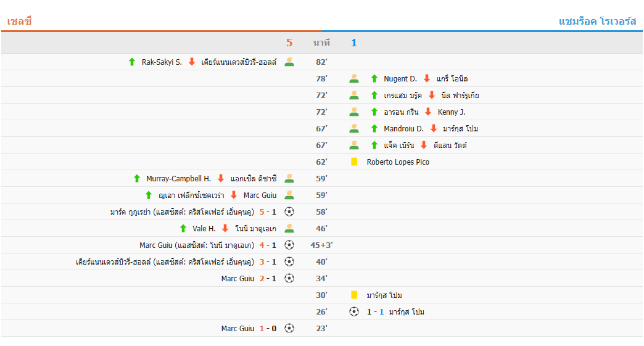Click the home score 5 in header

(x=289, y=43)
